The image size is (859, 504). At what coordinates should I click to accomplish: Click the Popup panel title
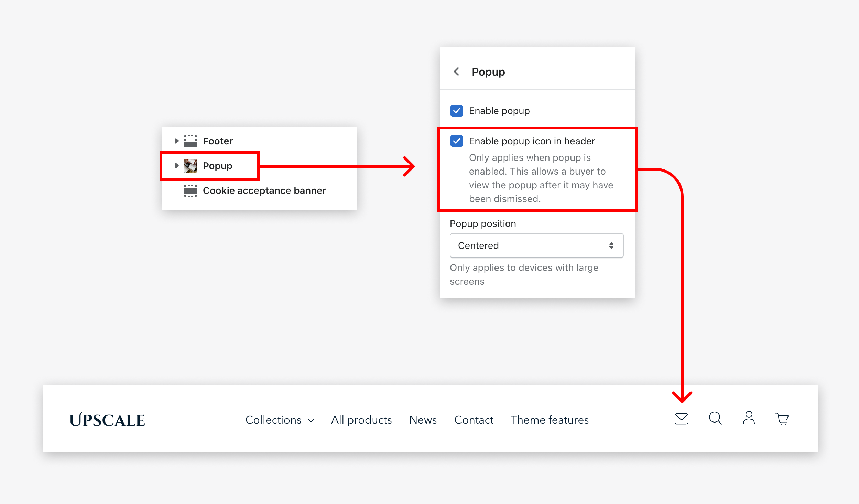[x=488, y=72]
